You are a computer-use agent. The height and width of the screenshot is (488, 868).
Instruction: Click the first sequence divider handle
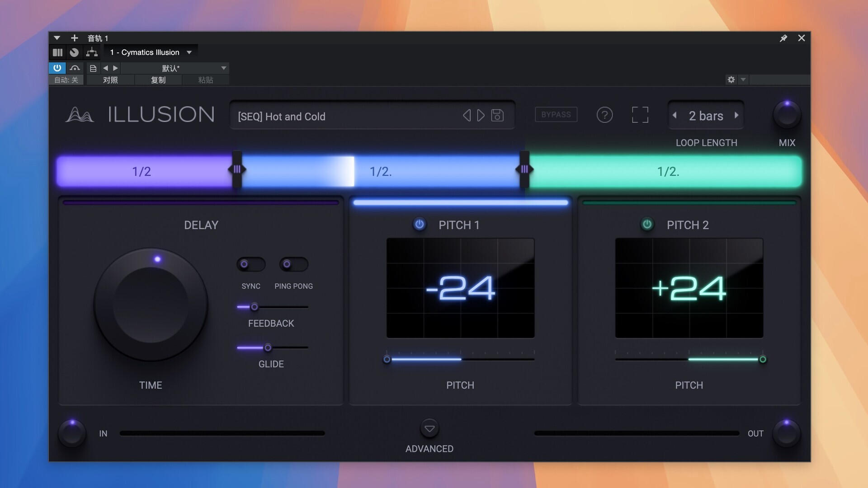click(237, 169)
